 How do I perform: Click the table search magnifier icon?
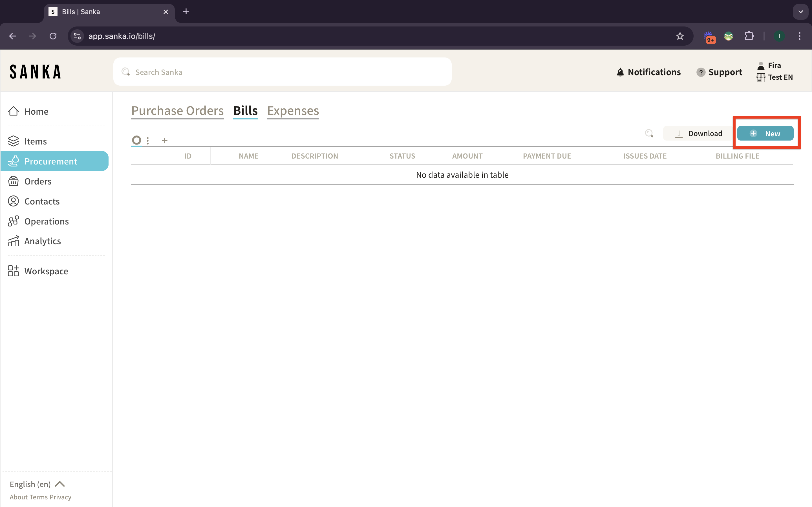click(649, 134)
